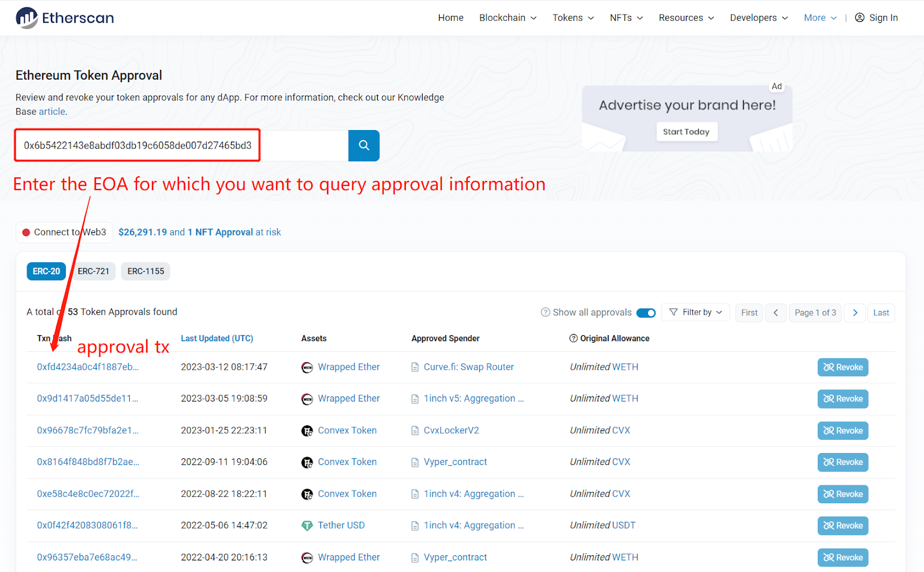Image resolution: width=924 pixels, height=572 pixels.
Task: Click the Etherscan logo
Action: (x=65, y=18)
